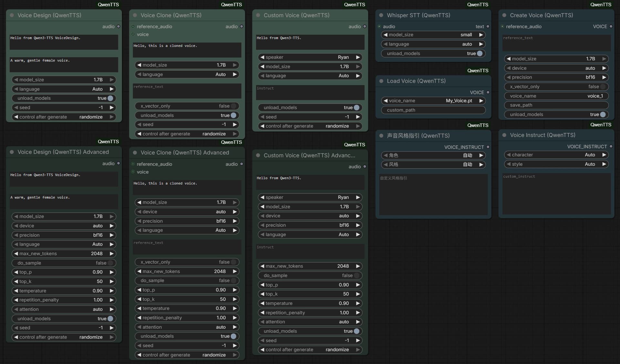Click reference_text field in Create Voice node

[x=556, y=43]
